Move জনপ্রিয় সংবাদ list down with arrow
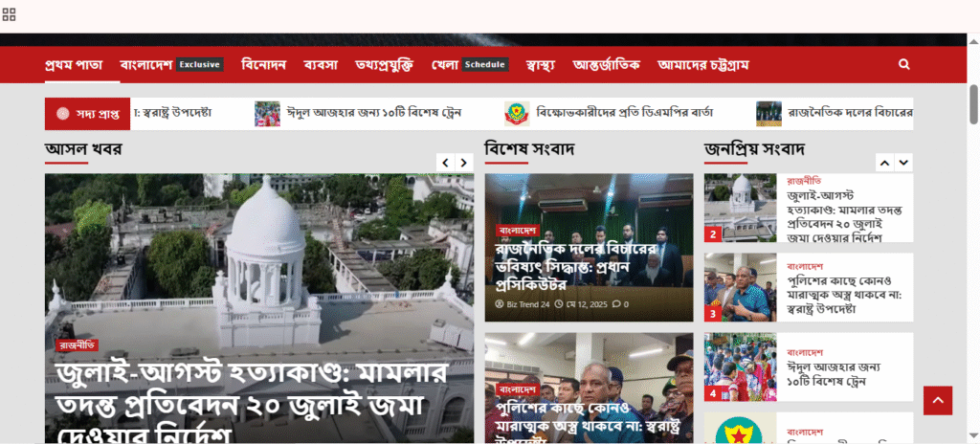 coord(903,163)
